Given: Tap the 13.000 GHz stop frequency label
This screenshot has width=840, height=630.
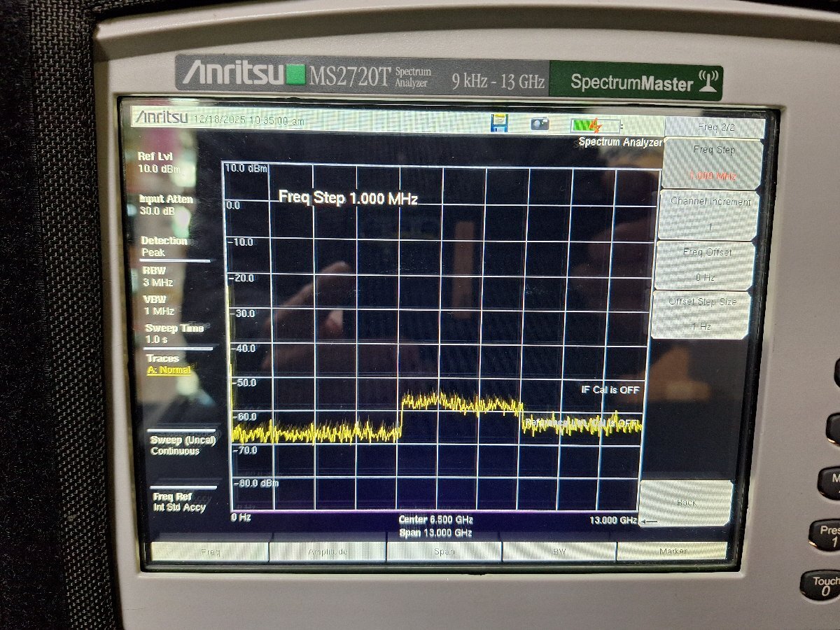Looking at the screenshot, I should click(x=612, y=520).
